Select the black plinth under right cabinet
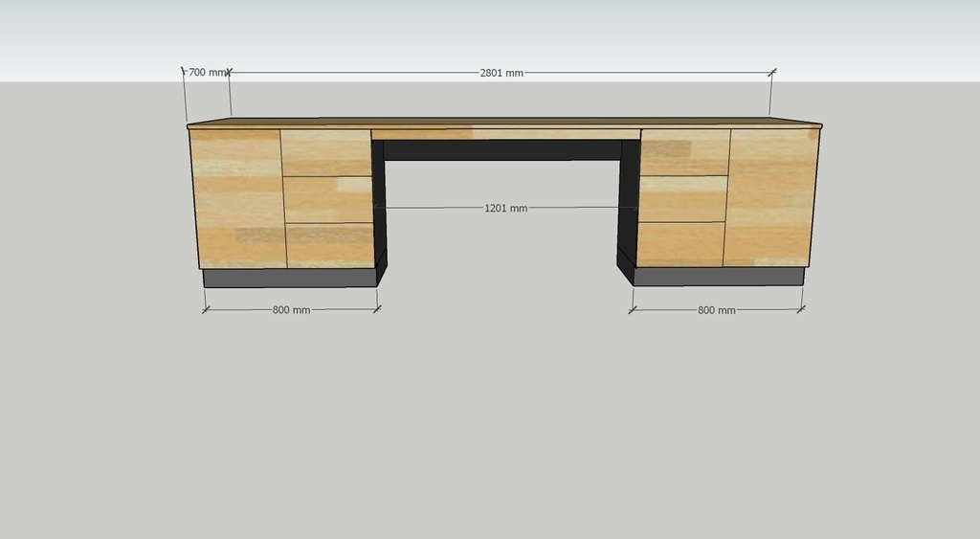Image resolution: width=980 pixels, height=539 pixels. (719, 277)
